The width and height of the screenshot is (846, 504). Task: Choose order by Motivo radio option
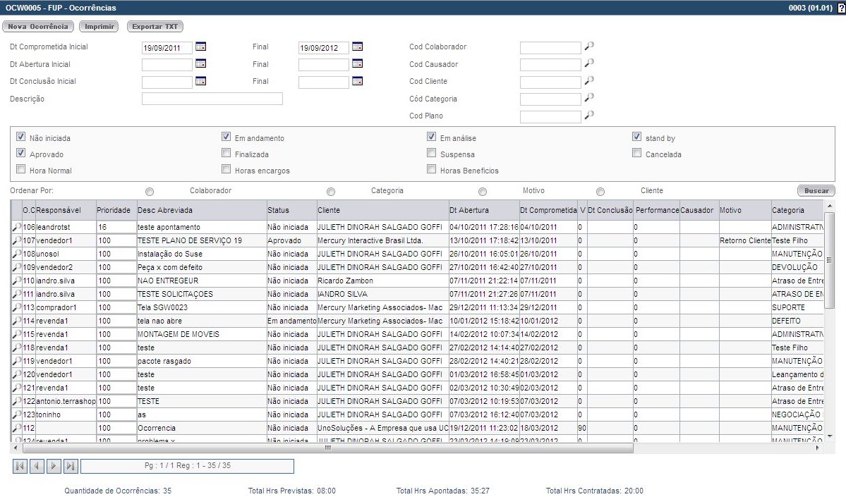pyautogui.click(x=483, y=191)
